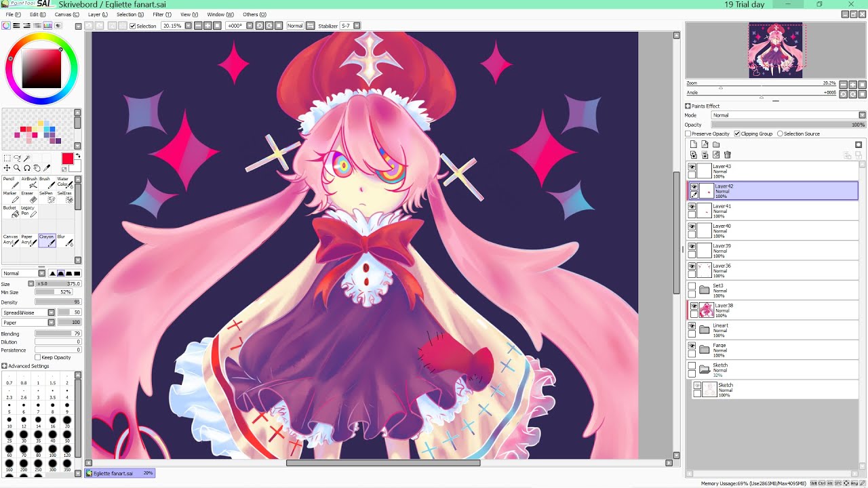The width and height of the screenshot is (868, 488).
Task: Pick the rectangular selection tool
Action: click(7, 158)
